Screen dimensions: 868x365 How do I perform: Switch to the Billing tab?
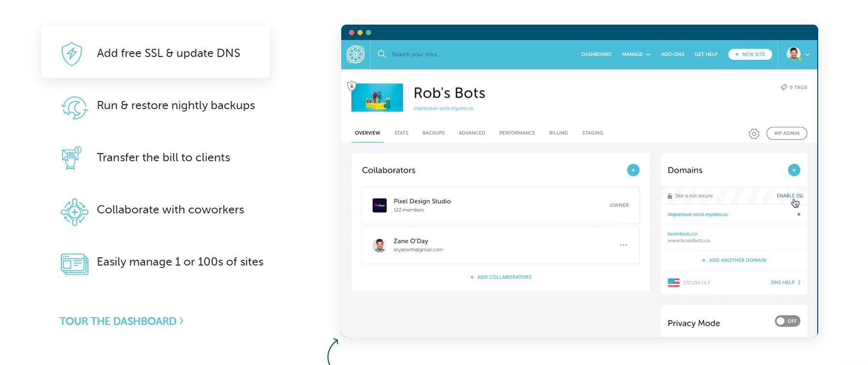tap(559, 133)
